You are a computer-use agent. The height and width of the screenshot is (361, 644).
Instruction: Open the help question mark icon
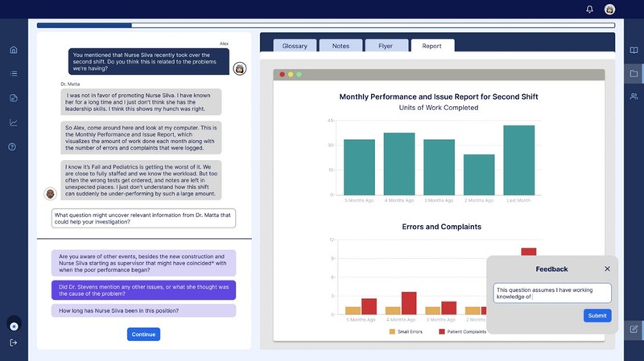[12, 147]
